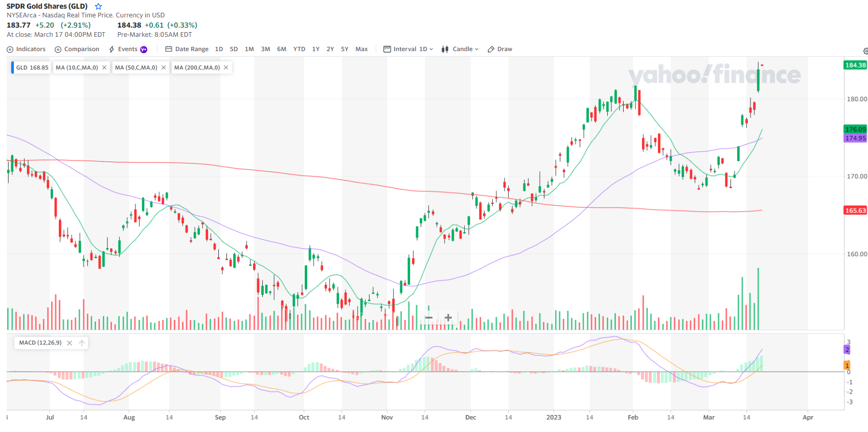Click the 2023 x-axis label
This screenshot has height=432, width=868.
point(554,417)
